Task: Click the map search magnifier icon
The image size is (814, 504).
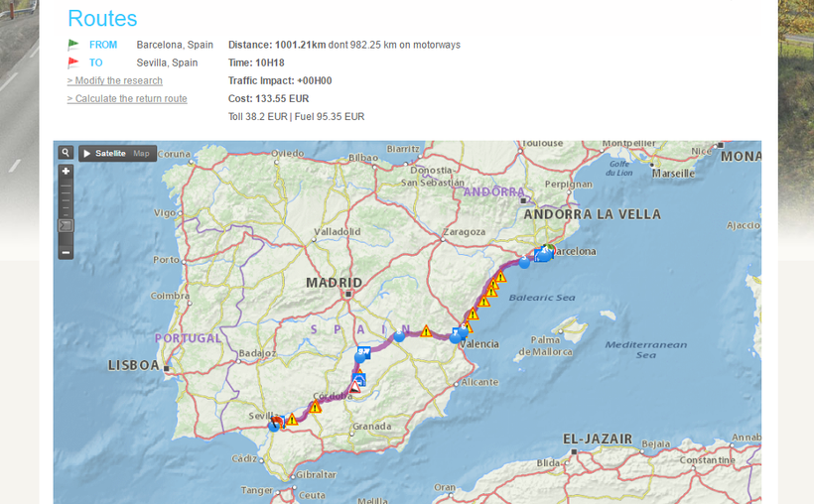Action: click(x=66, y=153)
